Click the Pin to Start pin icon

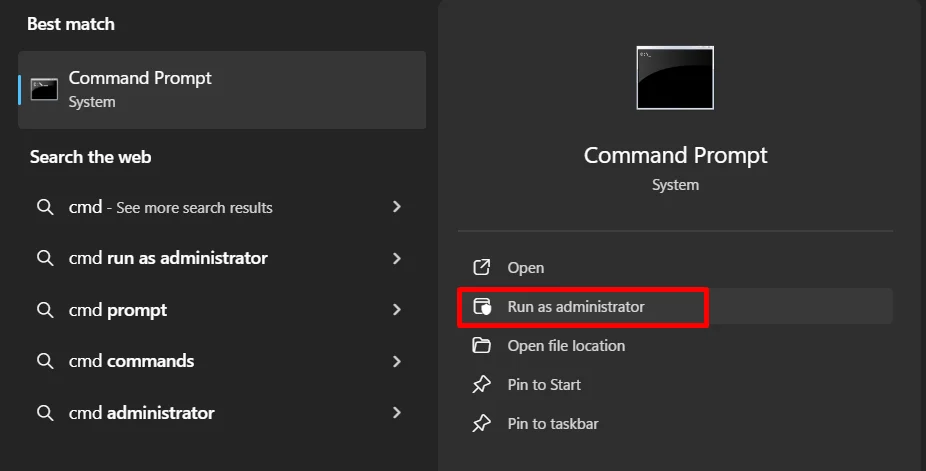pyautogui.click(x=481, y=384)
